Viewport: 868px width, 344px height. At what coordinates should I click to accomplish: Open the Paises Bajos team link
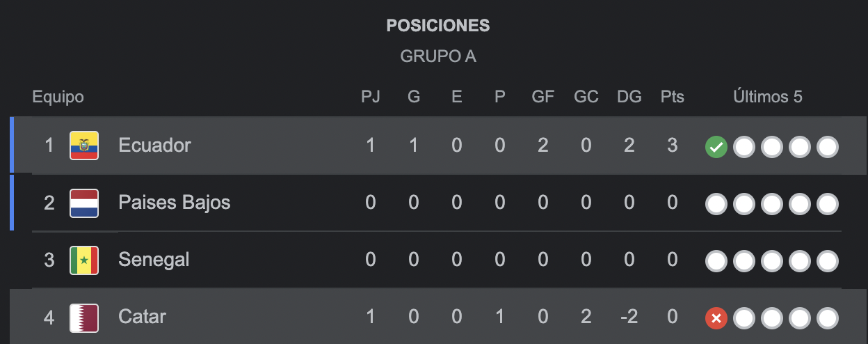(x=174, y=203)
